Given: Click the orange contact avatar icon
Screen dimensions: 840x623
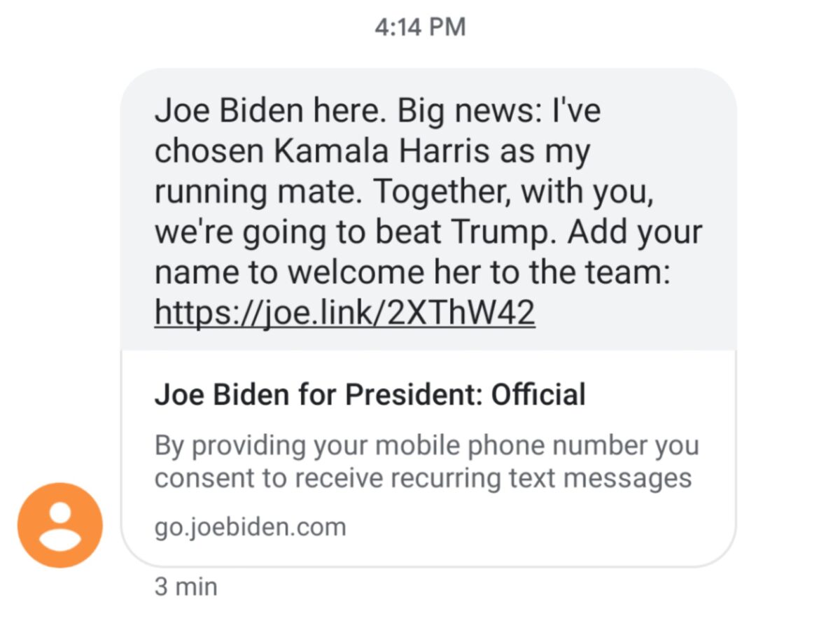Looking at the screenshot, I should [x=60, y=525].
